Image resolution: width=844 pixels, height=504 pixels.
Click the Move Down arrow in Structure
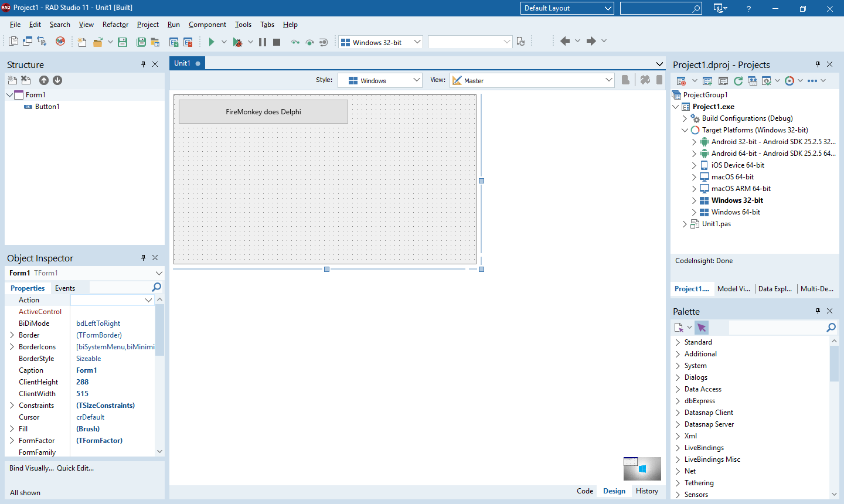57,80
